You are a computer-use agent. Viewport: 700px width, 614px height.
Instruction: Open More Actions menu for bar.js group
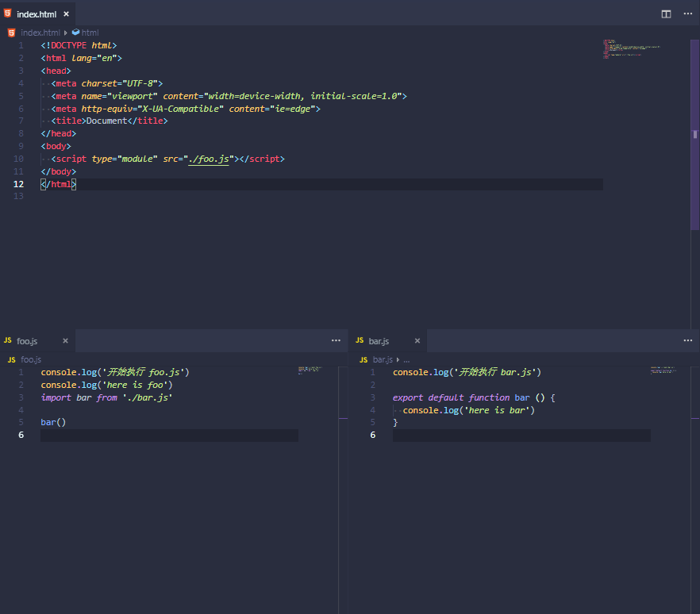(687, 340)
